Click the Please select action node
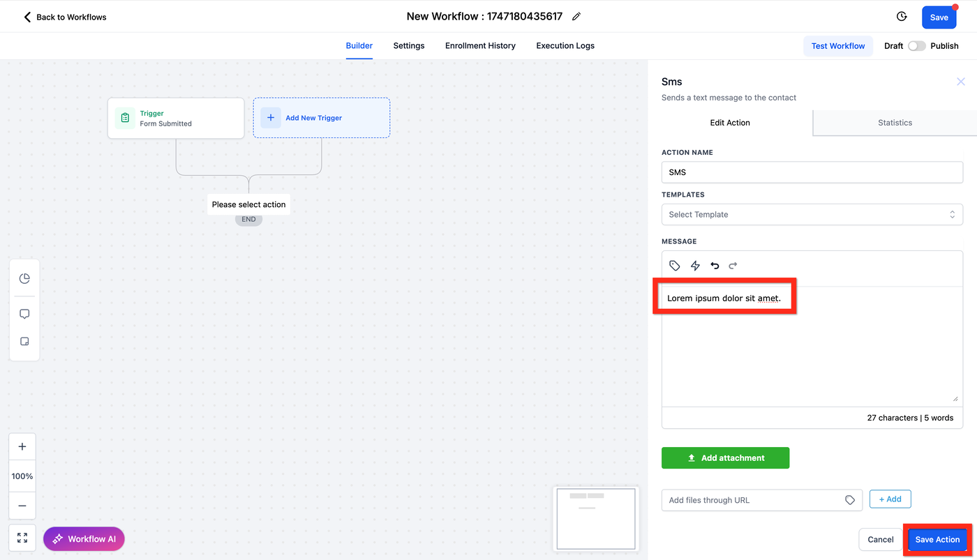 click(x=249, y=204)
